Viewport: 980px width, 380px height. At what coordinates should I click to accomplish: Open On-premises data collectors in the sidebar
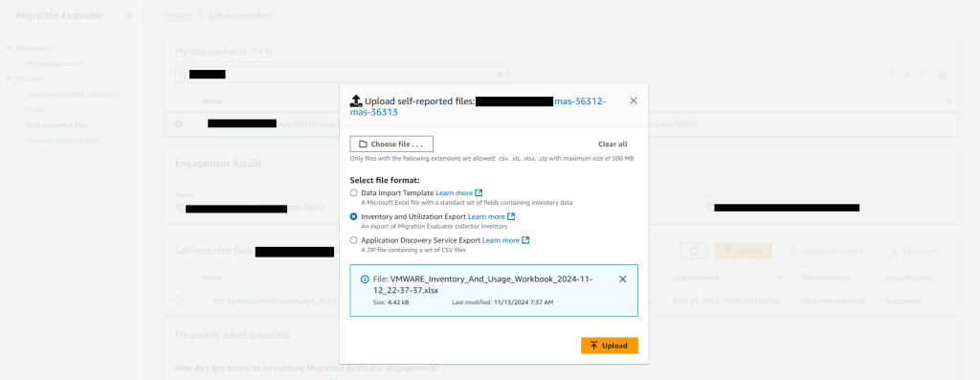[x=73, y=95]
